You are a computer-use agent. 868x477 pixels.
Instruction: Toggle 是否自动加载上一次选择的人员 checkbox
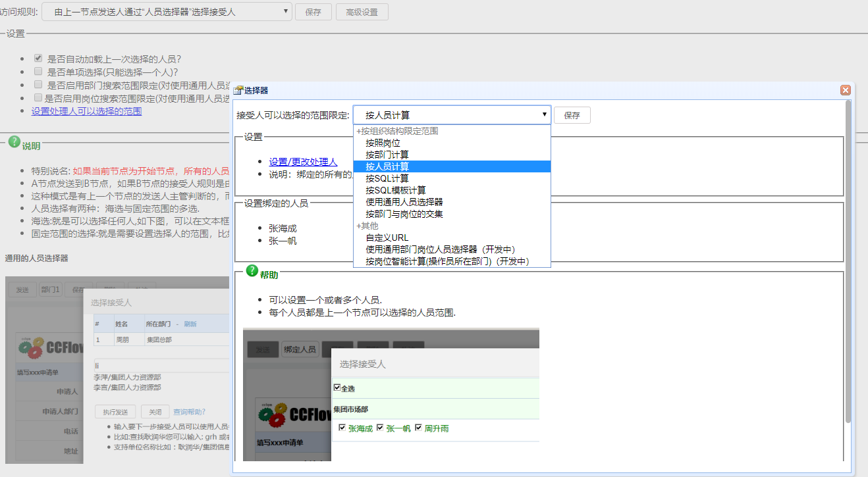click(x=38, y=58)
